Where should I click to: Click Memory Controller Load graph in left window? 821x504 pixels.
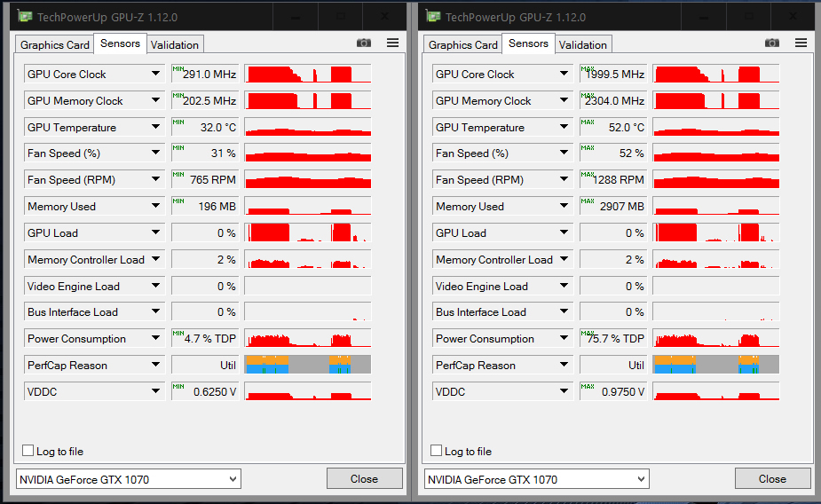(308, 259)
